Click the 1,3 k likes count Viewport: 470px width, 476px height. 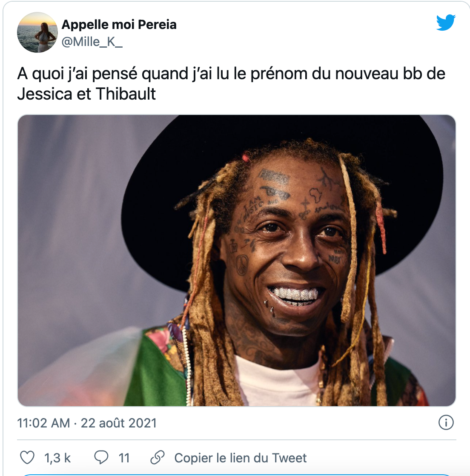[x=57, y=458]
